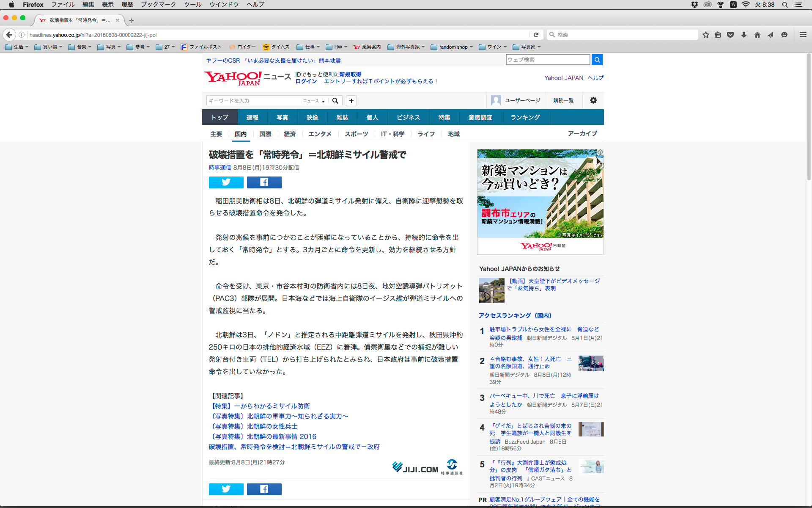Click the Yahoo news settings gear icon
This screenshot has height=508, width=812.
(x=593, y=100)
